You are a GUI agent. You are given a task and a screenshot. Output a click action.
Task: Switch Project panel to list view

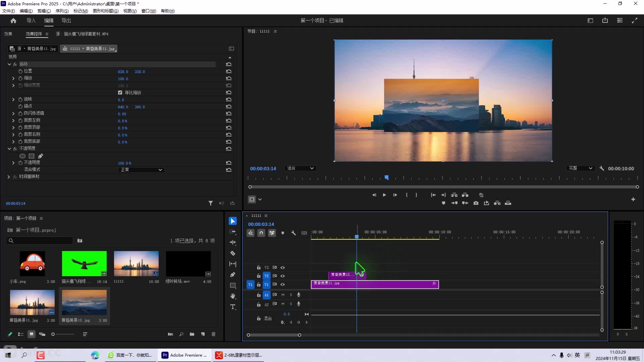21,334
